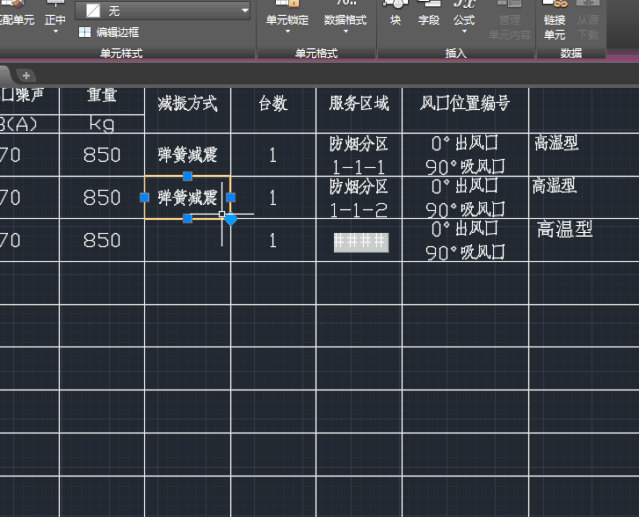This screenshot has width=639, height=517.
Task: Insert a block with the 块 tool
Action: coord(395,14)
